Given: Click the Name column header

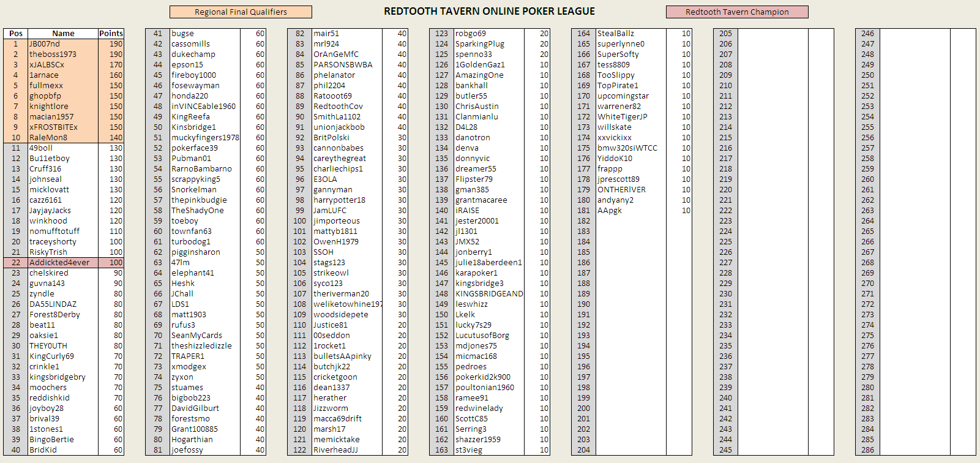Looking at the screenshot, I should [63, 33].
